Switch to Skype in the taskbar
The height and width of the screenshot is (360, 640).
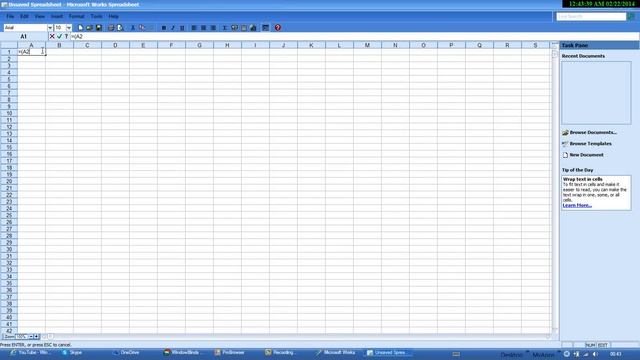point(72,353)
